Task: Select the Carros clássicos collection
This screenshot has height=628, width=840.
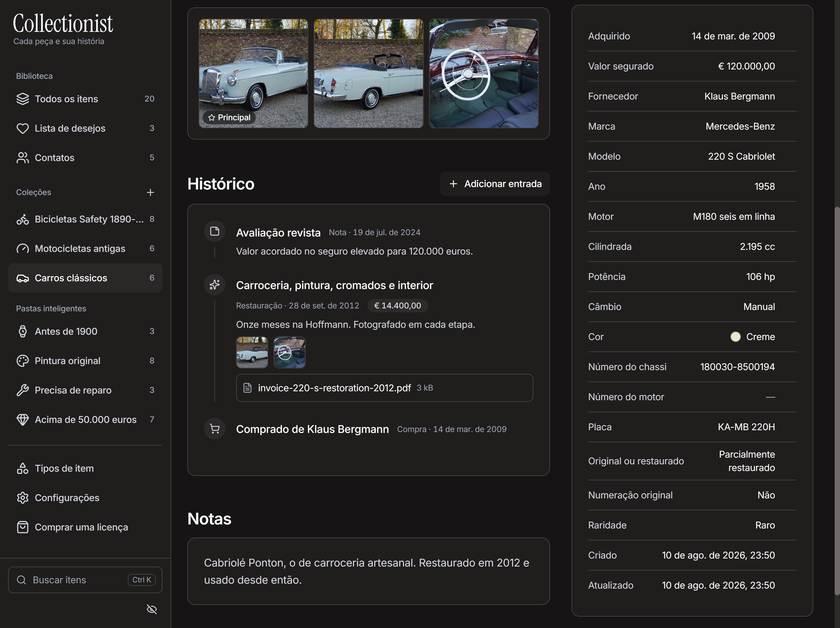Action: (x=85, y=278)
